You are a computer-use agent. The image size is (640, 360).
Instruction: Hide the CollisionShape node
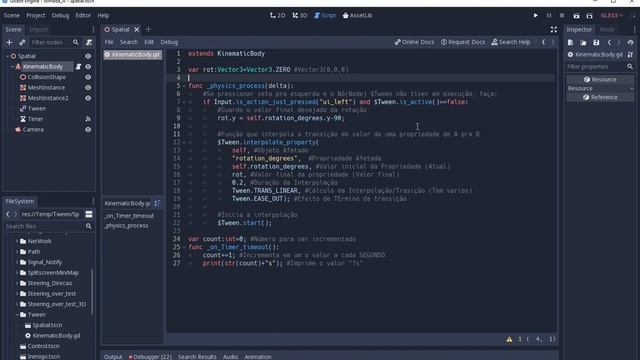88,77
